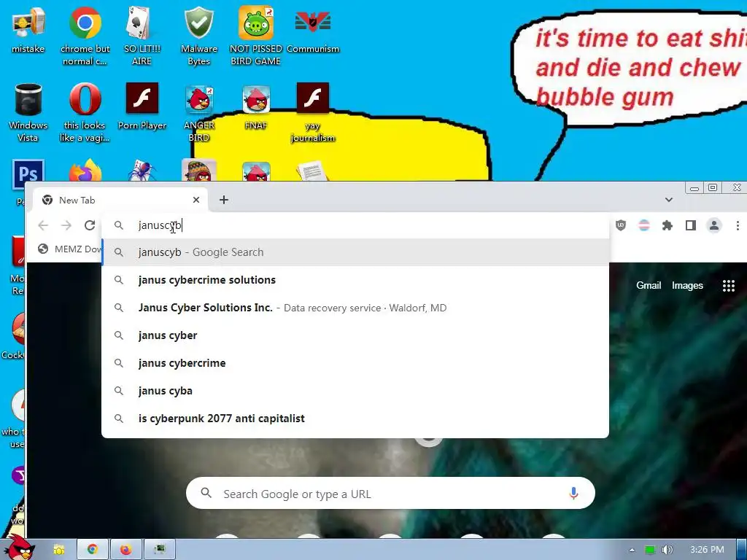This screenshot has width=747, height=560.
Task: Open the uBlock Origin shield extension
Action: (620, 225)
